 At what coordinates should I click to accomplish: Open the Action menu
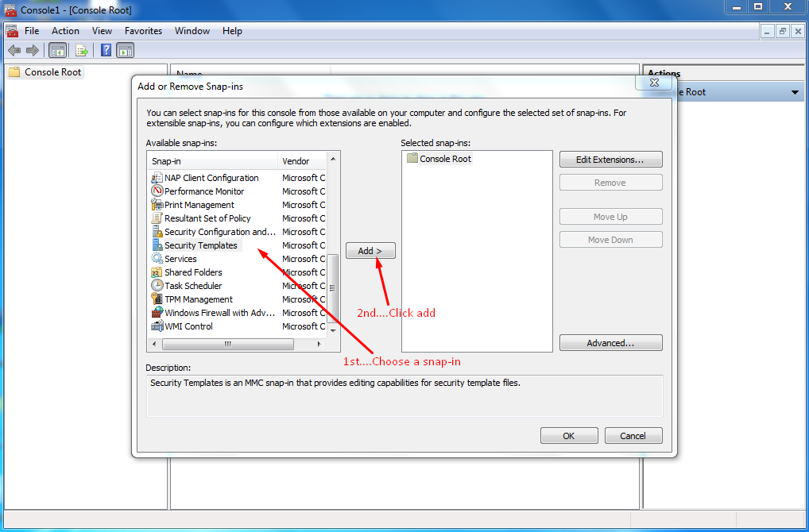tap(65, 31)
